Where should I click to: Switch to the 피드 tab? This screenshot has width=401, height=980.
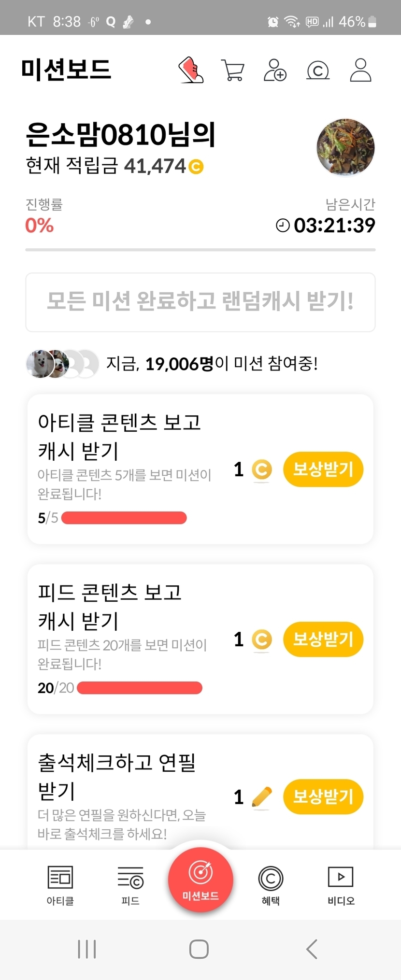(x=130, y=885)
